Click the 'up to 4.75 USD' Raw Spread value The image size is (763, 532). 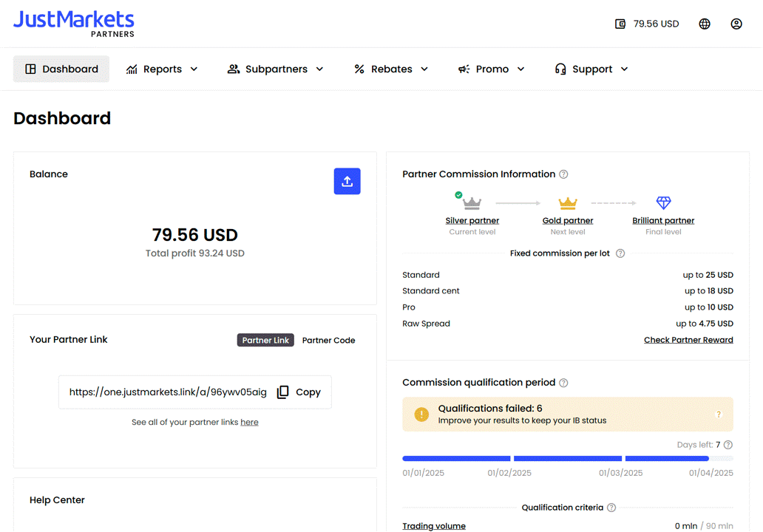(704, 324)
